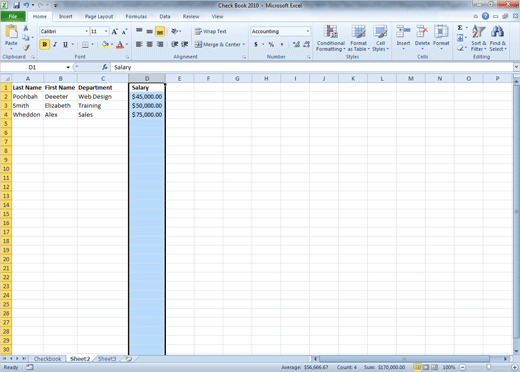
Task: Click the Copy icon
Action: (x=26, y=38)
